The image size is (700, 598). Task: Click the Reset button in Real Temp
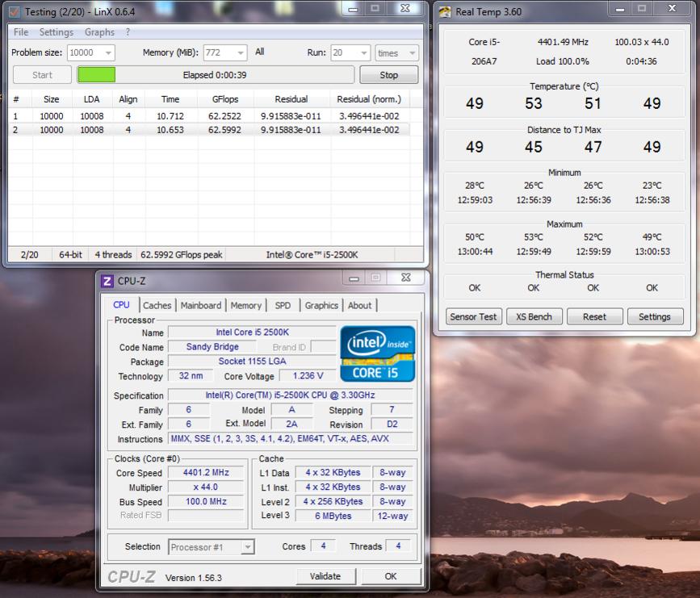[x=595, y=317]
